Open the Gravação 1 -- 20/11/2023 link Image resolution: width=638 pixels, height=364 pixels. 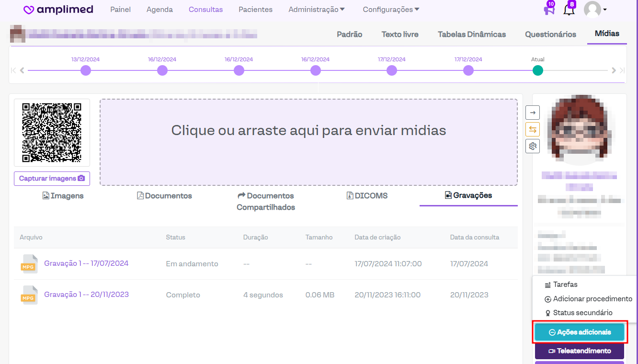[x=86, y=295]
